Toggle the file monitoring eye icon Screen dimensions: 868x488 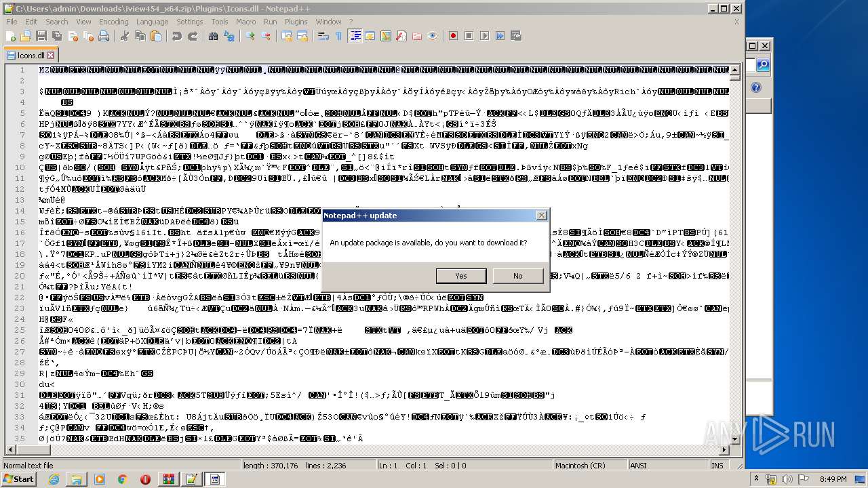tap(433, 36)
